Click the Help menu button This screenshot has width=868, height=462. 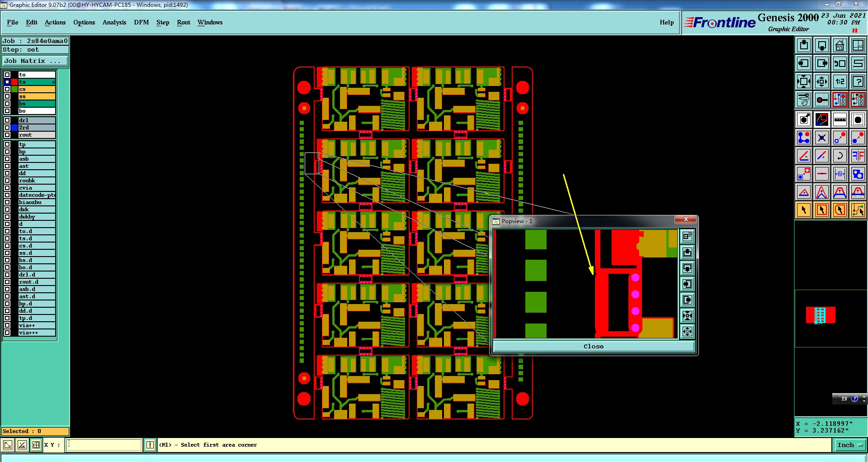[x=666, y=22]
